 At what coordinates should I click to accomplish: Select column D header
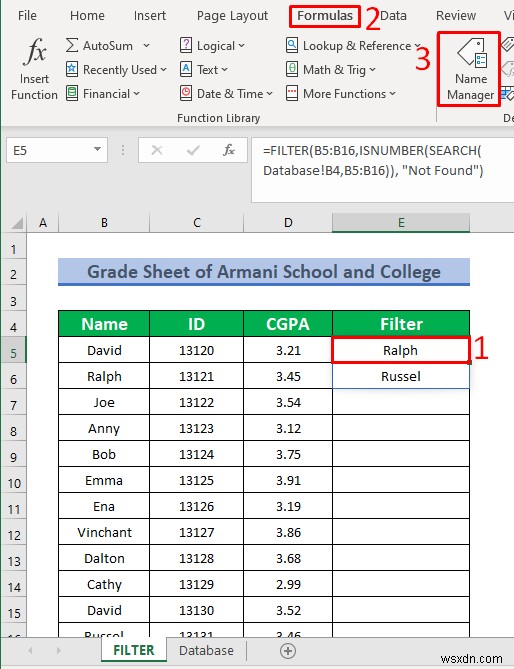288,223
